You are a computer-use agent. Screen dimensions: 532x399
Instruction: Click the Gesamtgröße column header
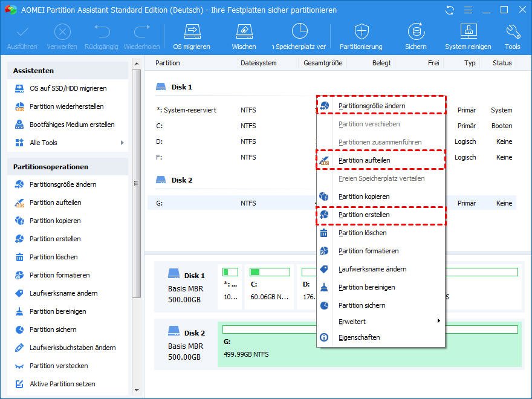[323, 63]
